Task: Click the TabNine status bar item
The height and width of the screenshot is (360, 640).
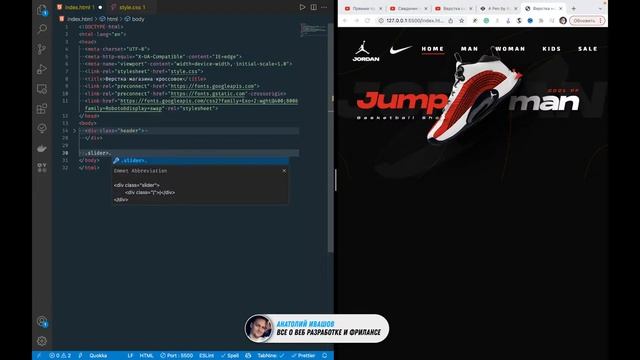Action: 271,356
